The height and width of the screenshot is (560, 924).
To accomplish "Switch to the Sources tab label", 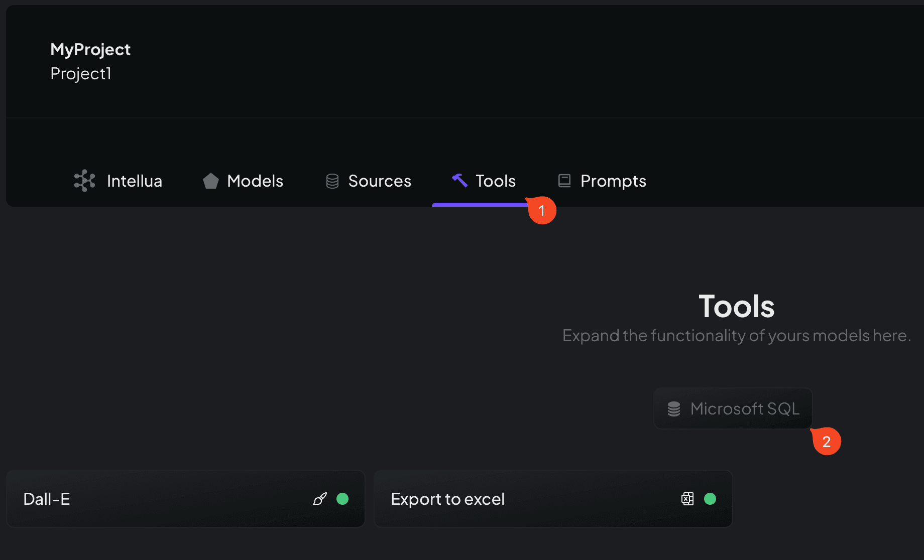I will 380,181.
